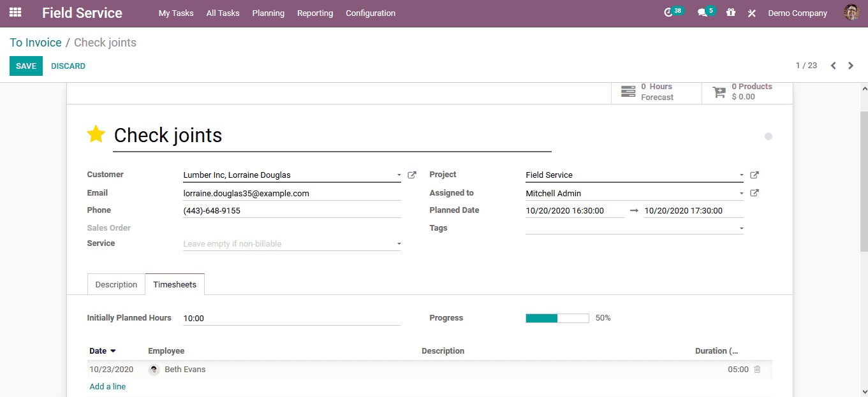The image size is (868, 397).
Task: Click the Customer input field text
Action: (237, 175)
